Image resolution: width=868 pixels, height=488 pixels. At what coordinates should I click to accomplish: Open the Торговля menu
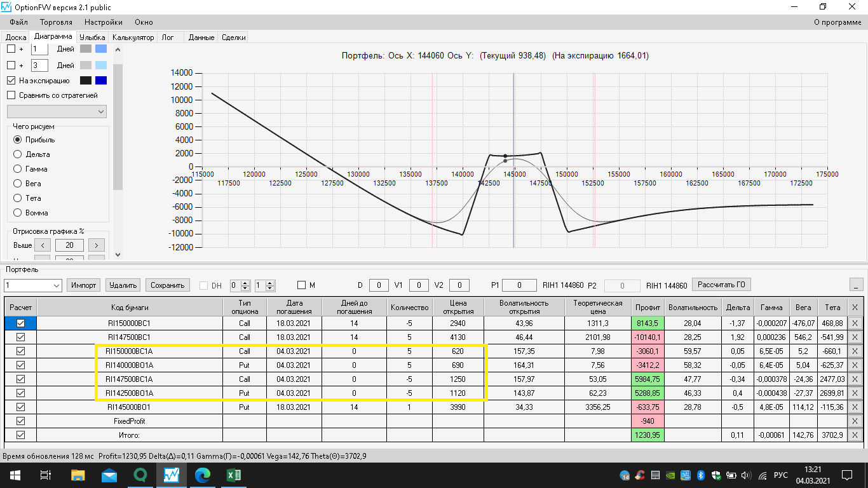coord(56,22)
